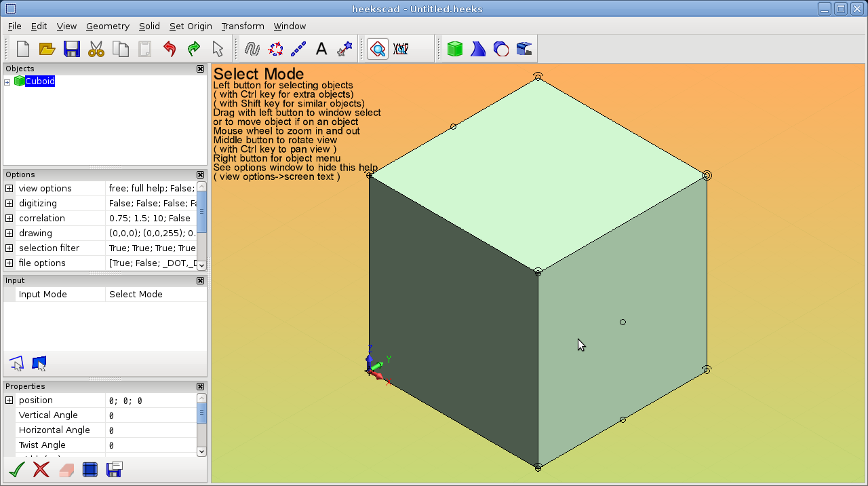Close the Objects panel
The image size is (868, 486).
[x=200, y=69]
